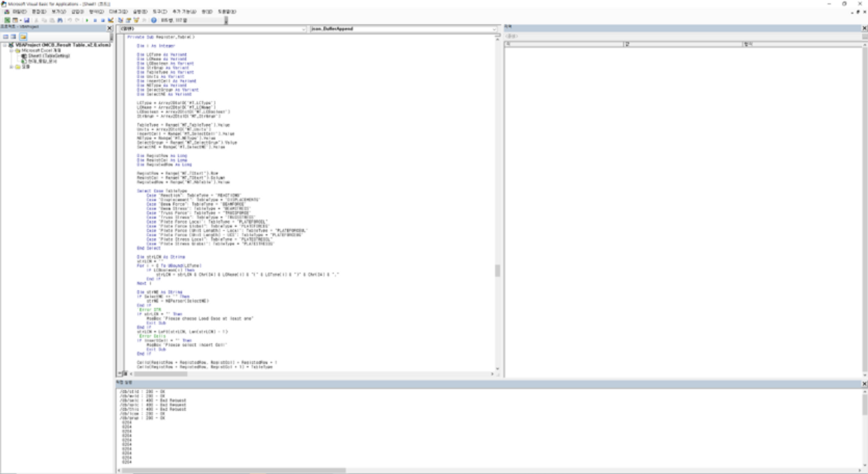Click the first '200 - OK' line in Immediate window

pos(142,392)
